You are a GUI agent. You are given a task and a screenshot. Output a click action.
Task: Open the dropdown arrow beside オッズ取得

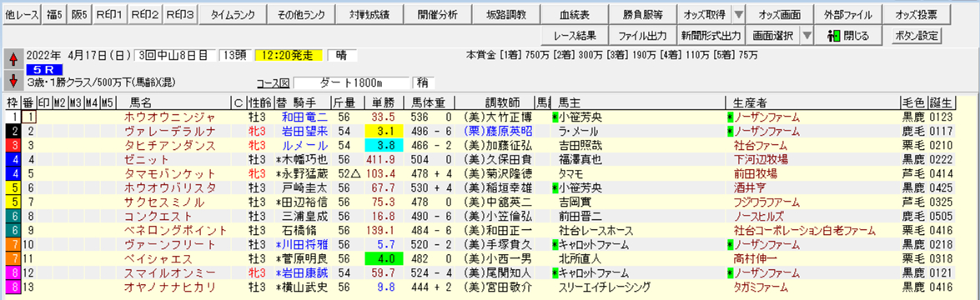coord(739,14)
